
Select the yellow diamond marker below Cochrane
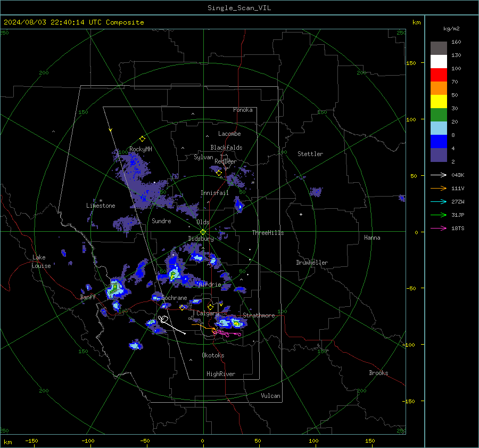tap(183, 307)
